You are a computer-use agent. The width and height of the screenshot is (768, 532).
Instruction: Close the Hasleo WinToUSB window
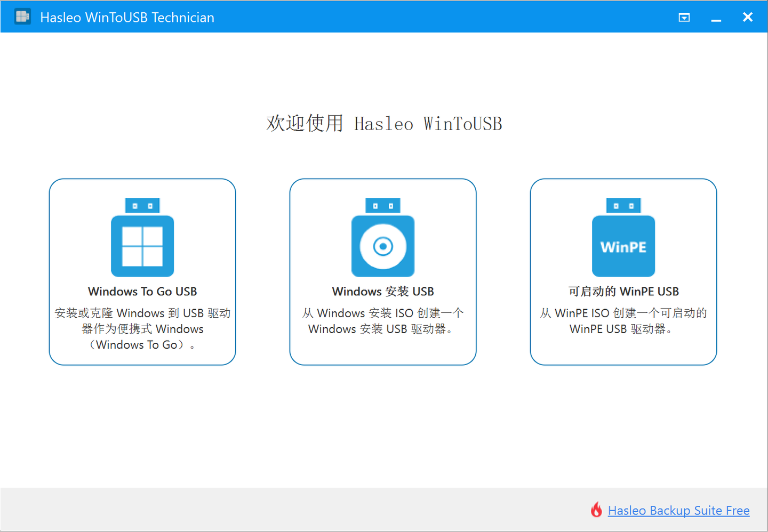click(748, 17)
